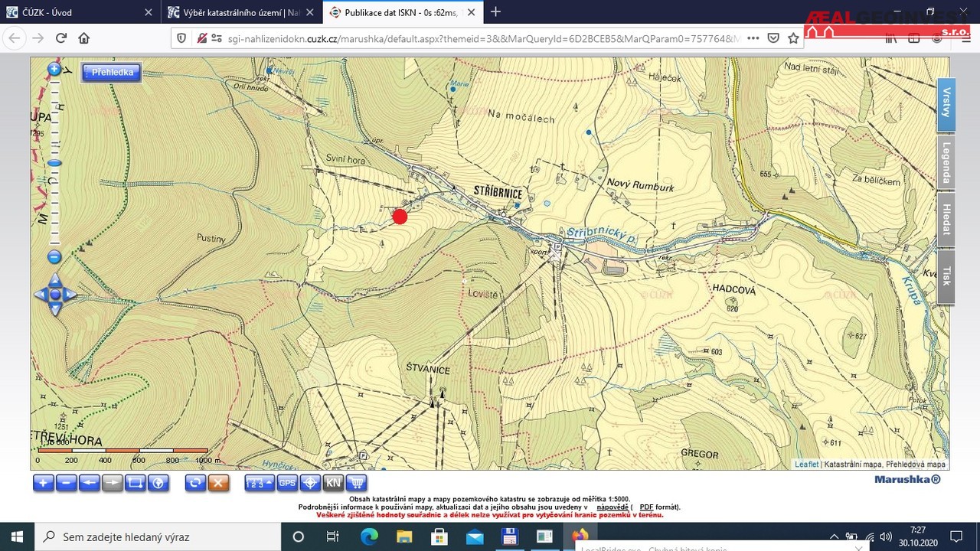The height and width of the screenshot is (551, 980).
Task: Click the Marushka logo link
Action: 907,480
